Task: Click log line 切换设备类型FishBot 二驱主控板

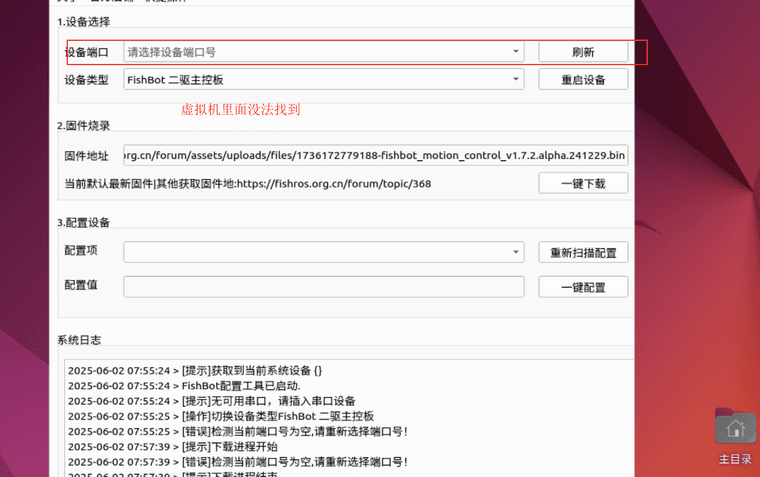Action: point(221,416)
